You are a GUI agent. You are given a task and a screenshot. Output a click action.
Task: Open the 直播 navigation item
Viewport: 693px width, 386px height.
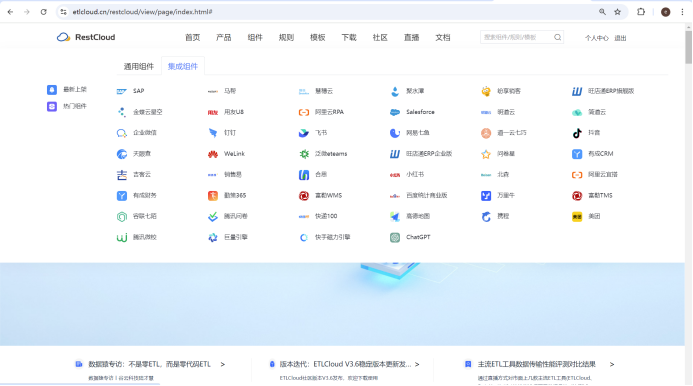411,38
